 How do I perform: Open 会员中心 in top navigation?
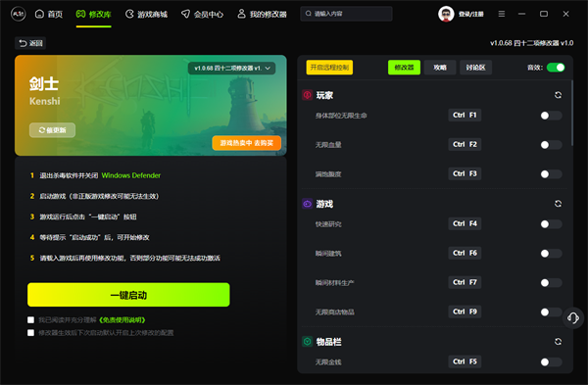tap(202, 15)
